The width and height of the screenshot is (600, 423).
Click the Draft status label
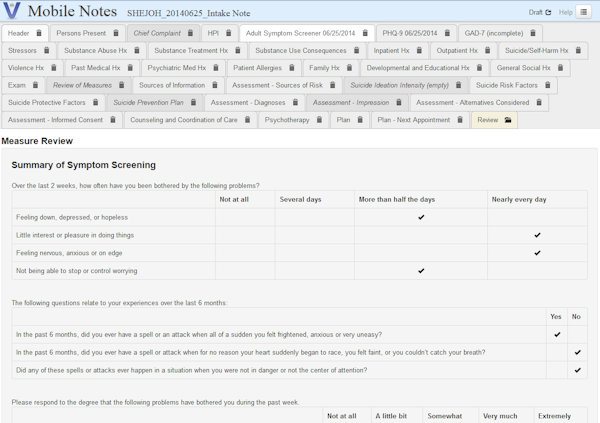point(535,12)
